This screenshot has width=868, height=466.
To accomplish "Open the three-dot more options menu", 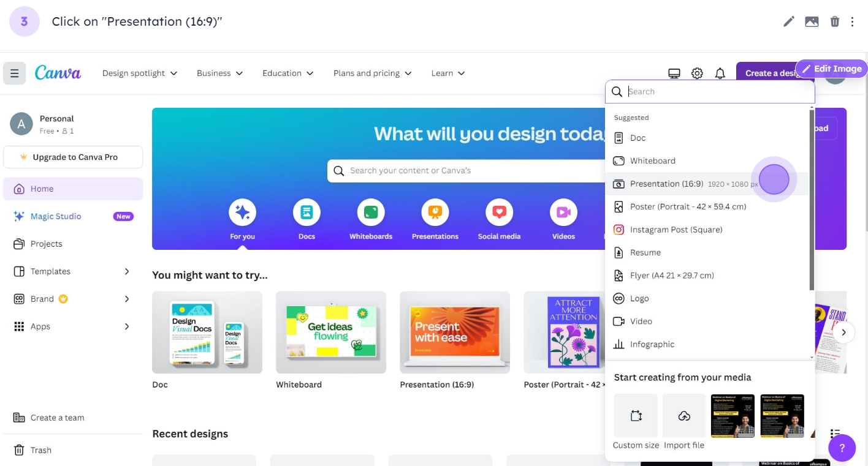I will [x=852, y=21].
